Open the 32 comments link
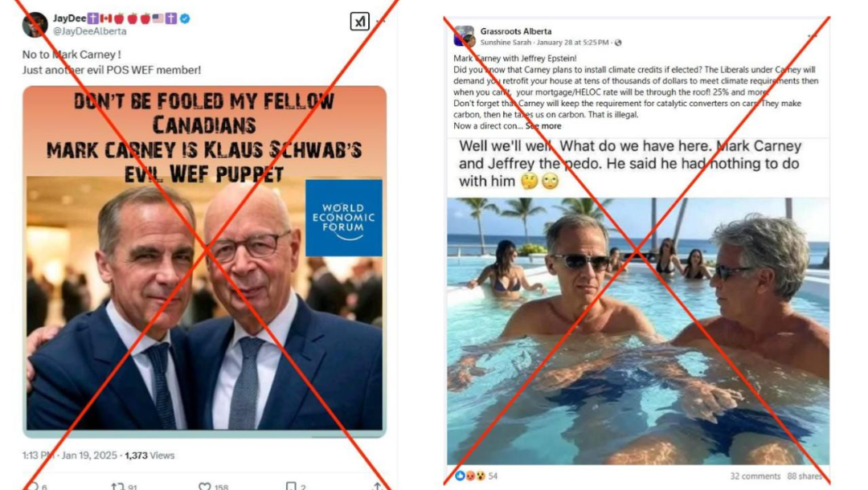This screenshot has width=868, height=490. click(755, 476)
